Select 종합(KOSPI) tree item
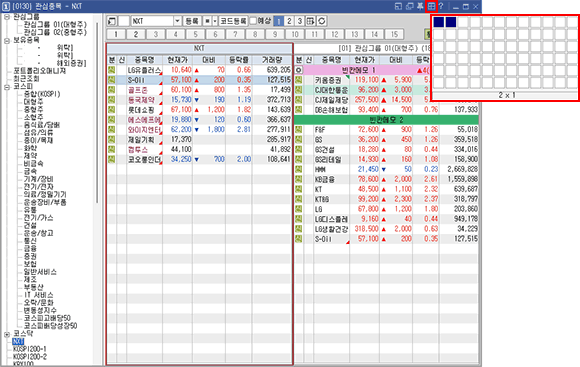Image resolution: width=580 pixels, height=367 pixels. point(42,94)
